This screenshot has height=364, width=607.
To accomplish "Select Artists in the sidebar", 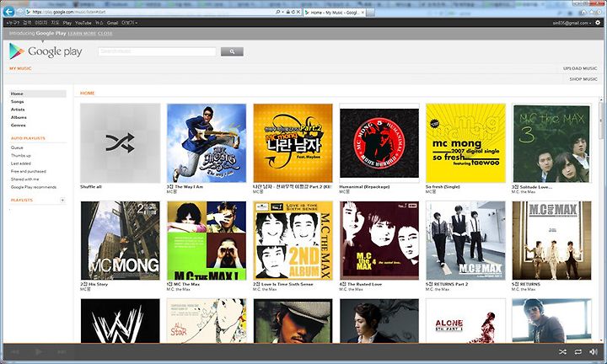I will [x=18, y=110].
